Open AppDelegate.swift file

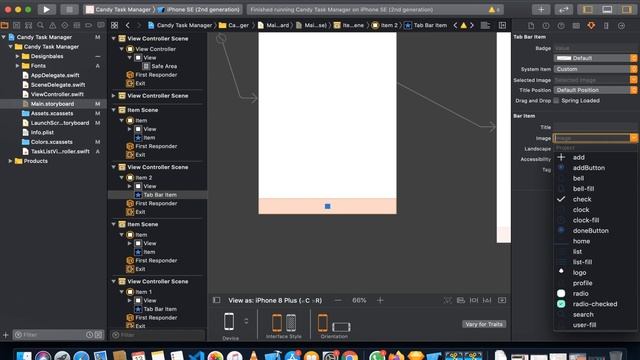tap(55, 75)
